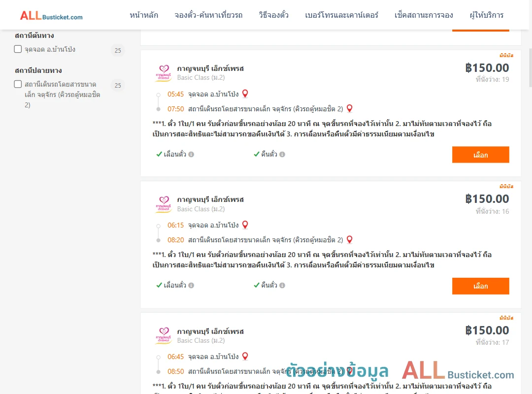Tick the จตุจักร destination station checkbox
This screenshot has width=532, height=394.
tap(18, 84)
